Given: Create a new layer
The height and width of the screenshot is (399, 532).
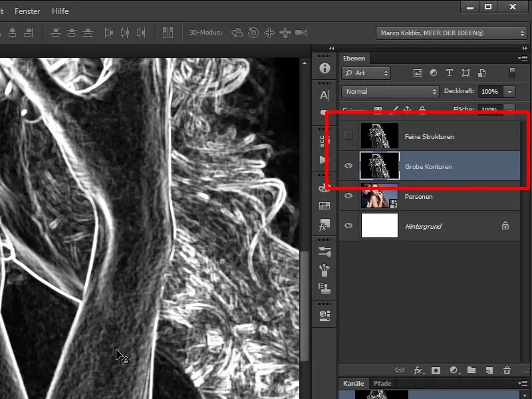Looking at the screenshot, I should [x=489, y=370].
